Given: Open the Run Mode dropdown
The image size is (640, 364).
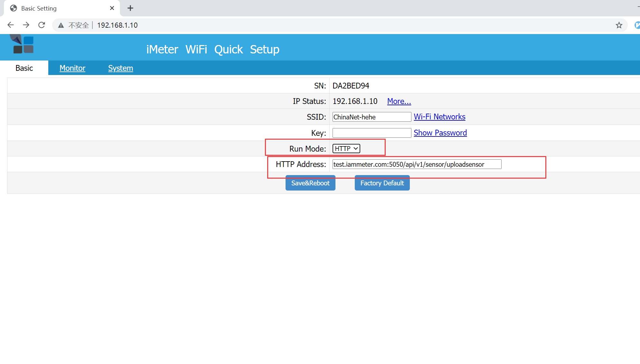Looking at the screenshot, I should click(x=346, y=148).
